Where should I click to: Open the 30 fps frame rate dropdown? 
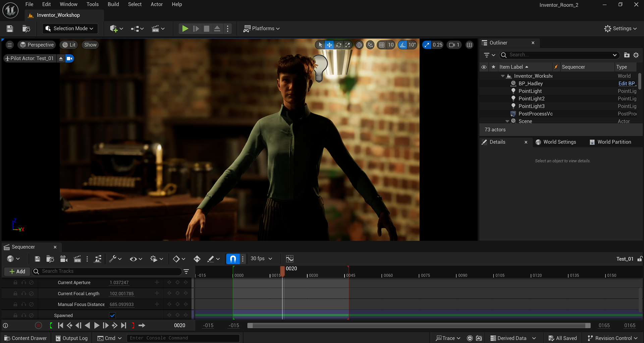261,259
